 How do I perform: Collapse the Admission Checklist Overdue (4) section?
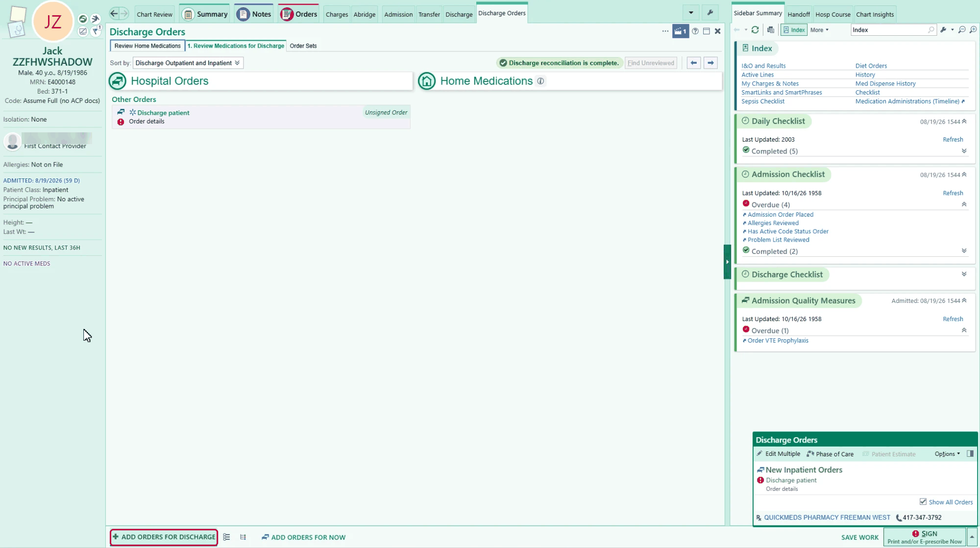[x=964, y=204]
